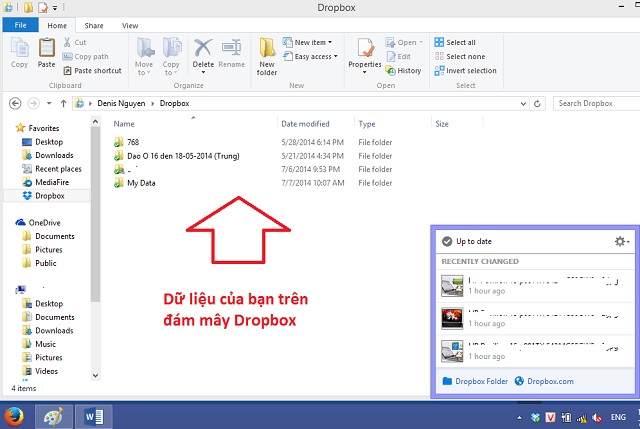This screenshot has height=429, width=640.
Task: Click the Delete icon in Organize group
Action: click(x=203, y=53)
